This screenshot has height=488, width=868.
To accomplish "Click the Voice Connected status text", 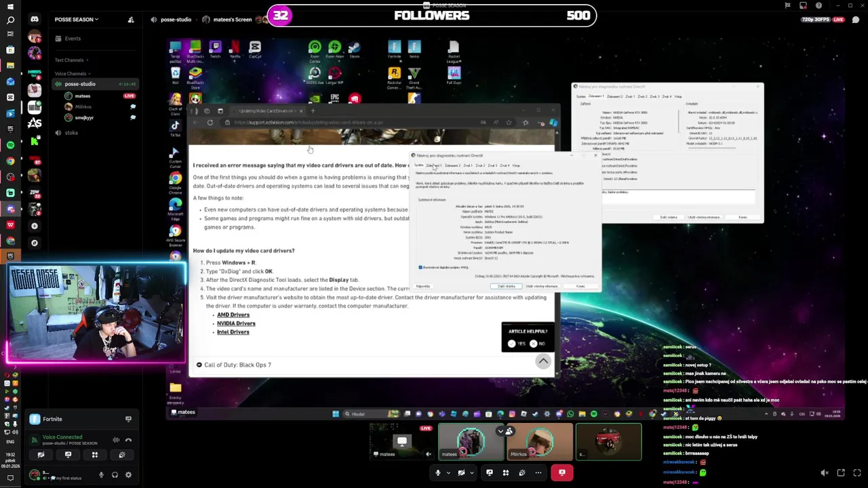I will coord(62,437).
